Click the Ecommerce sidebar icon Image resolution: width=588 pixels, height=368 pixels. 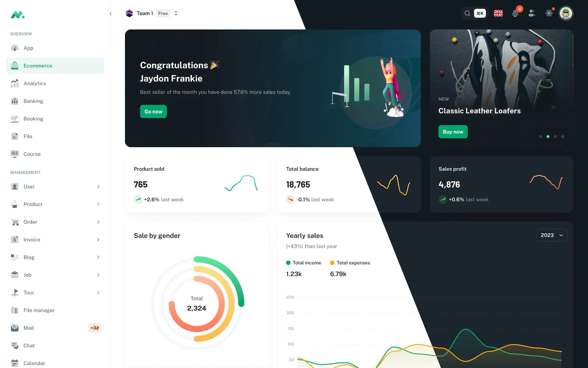pyautogui.click(x=14, y=66)
